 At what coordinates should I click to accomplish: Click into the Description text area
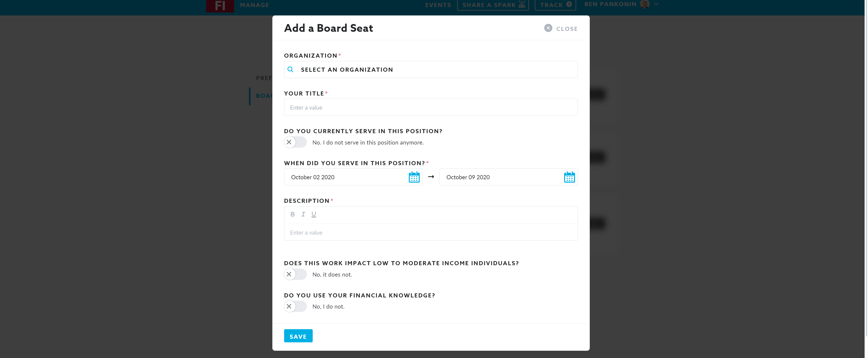[x=431, y=232]
